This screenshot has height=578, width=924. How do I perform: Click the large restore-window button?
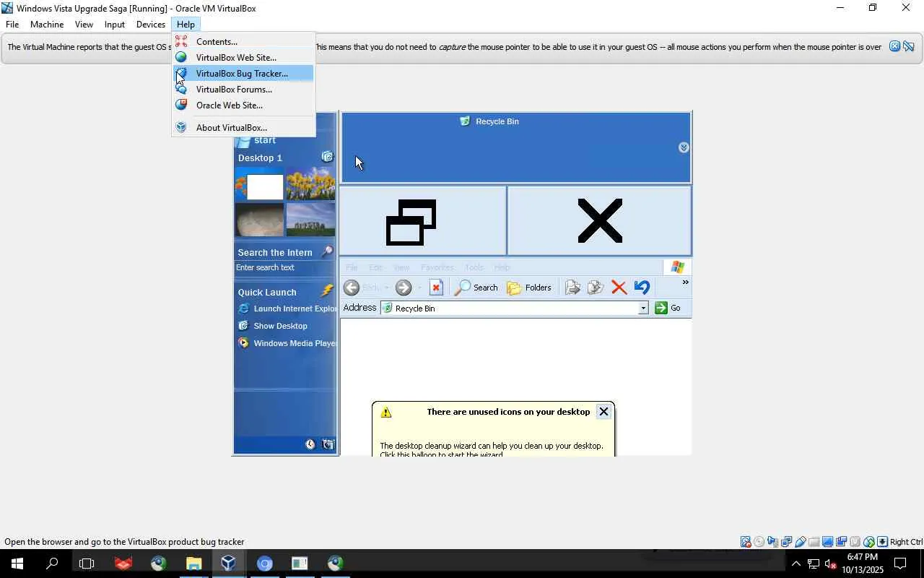(423, 221)
